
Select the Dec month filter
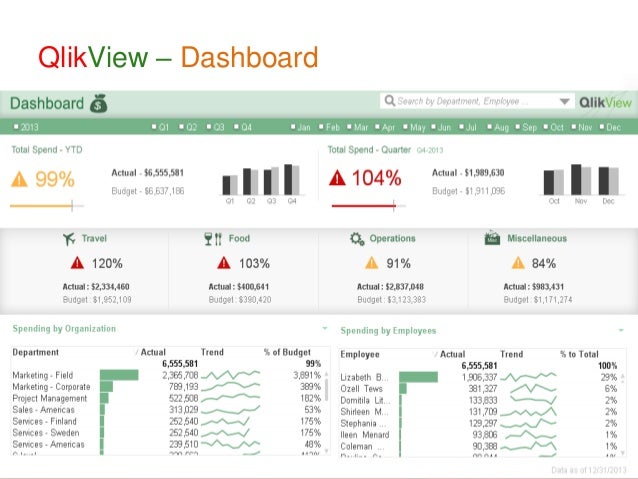click(610, 127)
